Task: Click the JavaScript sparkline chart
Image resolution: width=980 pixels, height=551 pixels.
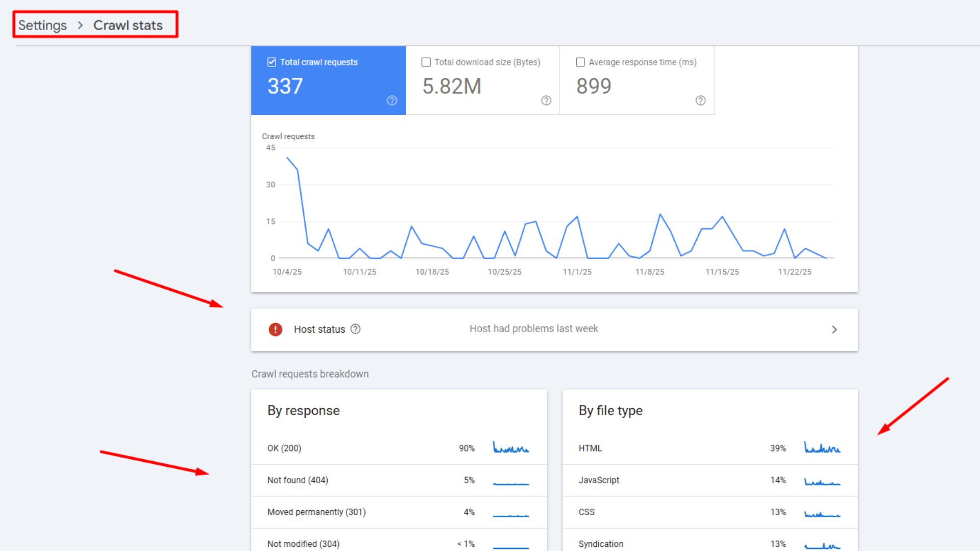Action: pyautogui.click(x=822, y=480)
